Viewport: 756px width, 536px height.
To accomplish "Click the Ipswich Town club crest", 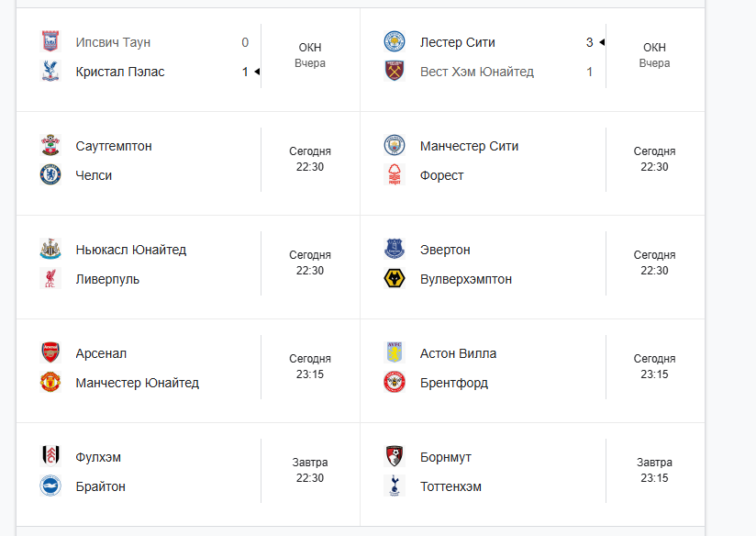I will (50, 41).
